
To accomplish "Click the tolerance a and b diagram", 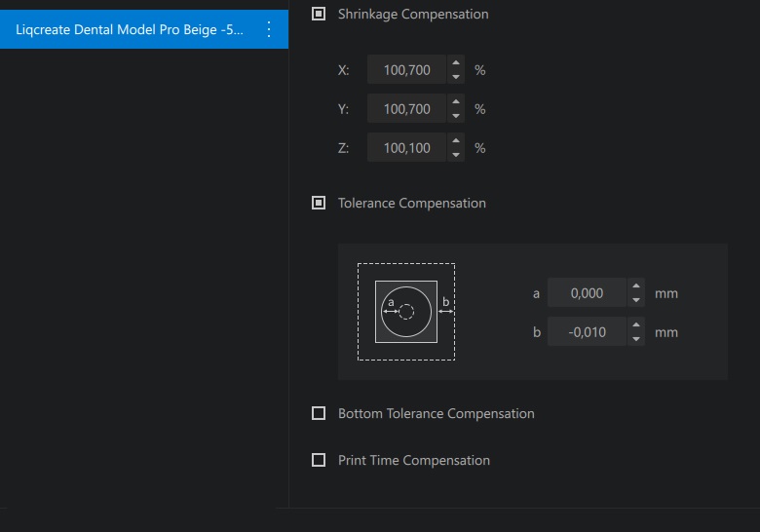I will coord(406,312).
